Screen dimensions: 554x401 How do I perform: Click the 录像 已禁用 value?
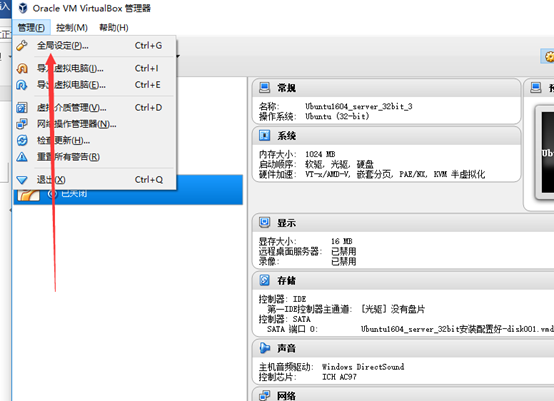pos(343,261)
